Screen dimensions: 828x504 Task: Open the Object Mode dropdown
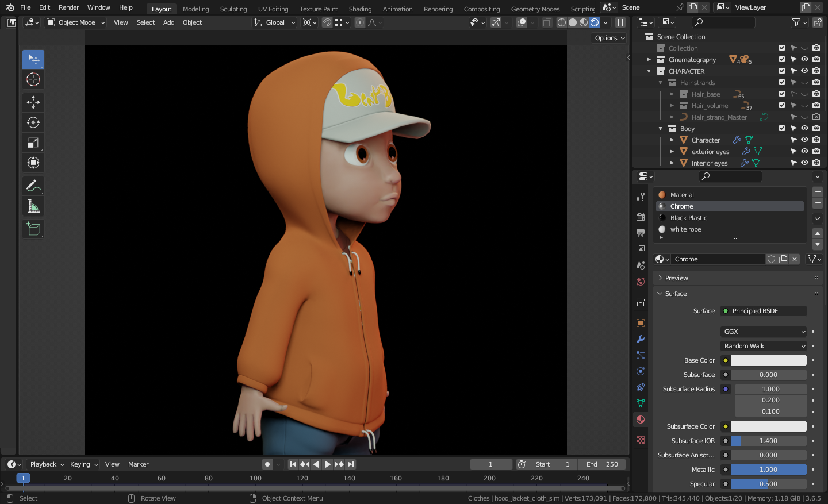76,22
